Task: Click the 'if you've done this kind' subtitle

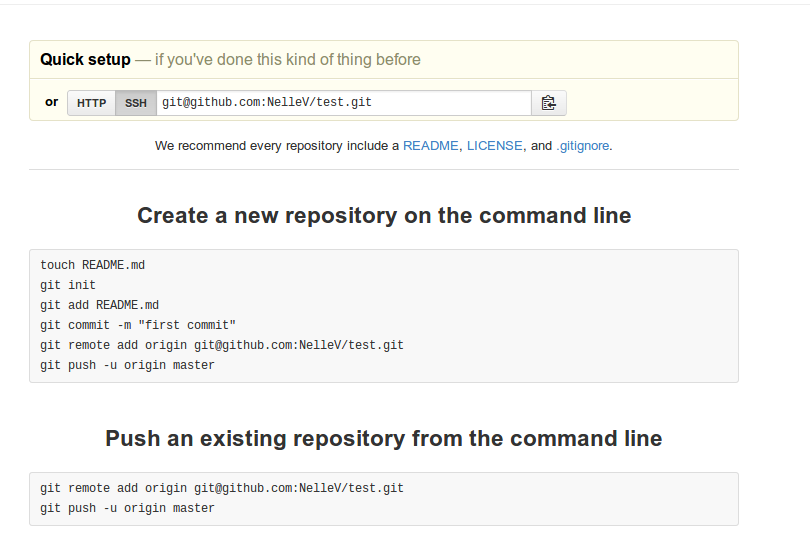Action: point(288,60)
